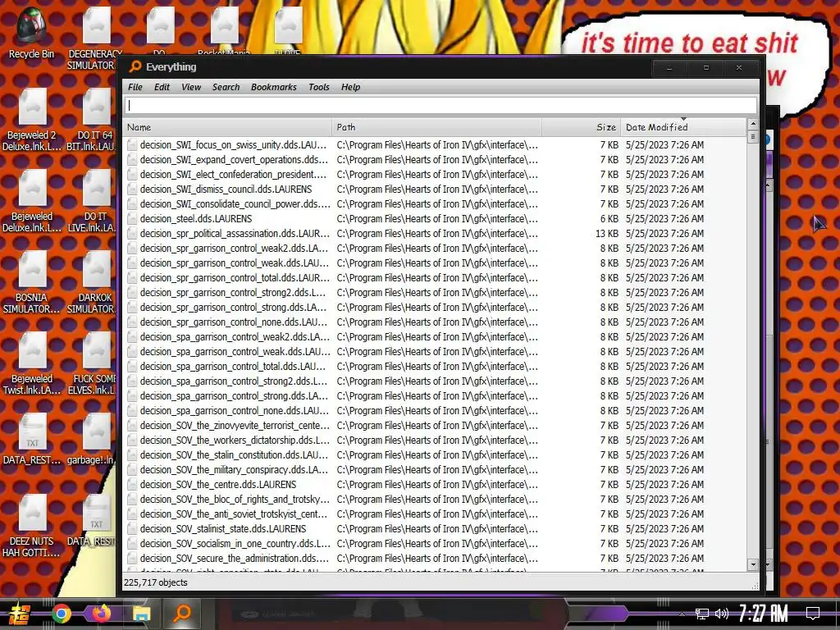The width and height of the screenshot is (840, 630).
Task: Select decision_spr_political_assassination.dds file
Action: coord(235,234)
